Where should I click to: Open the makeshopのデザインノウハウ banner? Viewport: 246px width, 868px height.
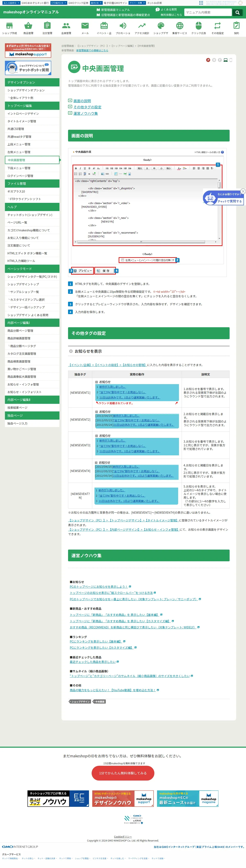123,798
